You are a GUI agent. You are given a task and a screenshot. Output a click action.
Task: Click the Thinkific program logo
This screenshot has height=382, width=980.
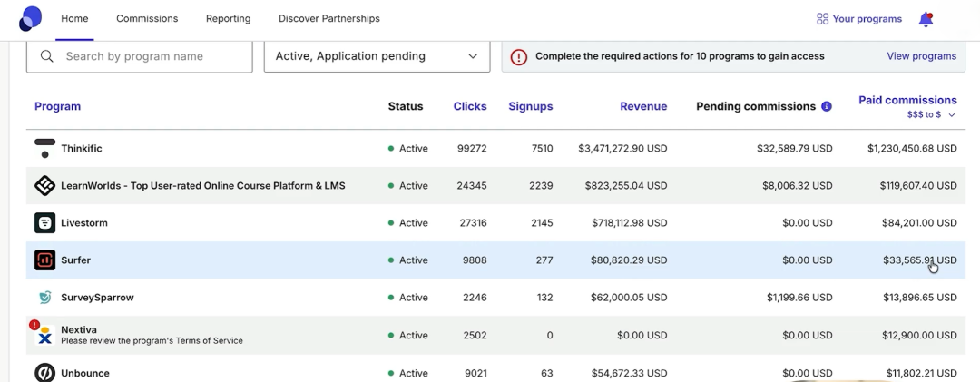coord(44,149)
